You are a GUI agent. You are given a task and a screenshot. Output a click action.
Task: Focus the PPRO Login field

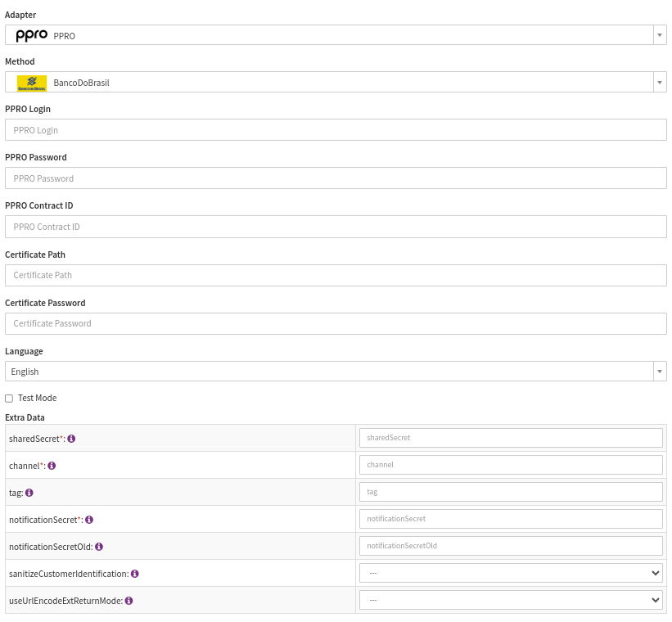pos(336,130)
